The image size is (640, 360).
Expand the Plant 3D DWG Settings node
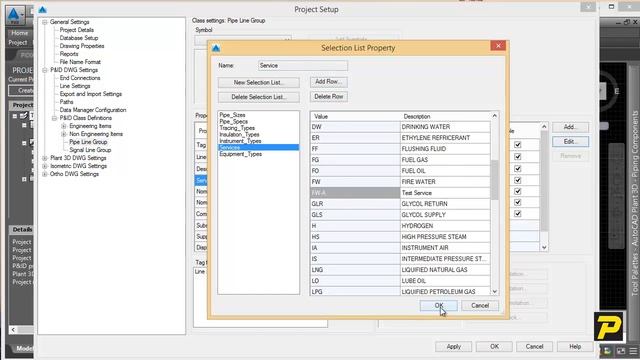[45, 158]
